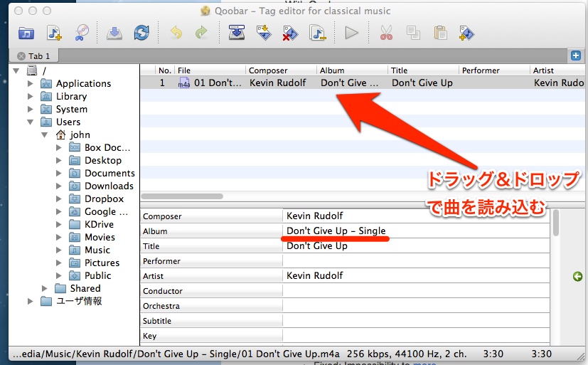The image size is (588, 365).
Task: Select the Dropbox folder
Action: [x=104, y=199]
